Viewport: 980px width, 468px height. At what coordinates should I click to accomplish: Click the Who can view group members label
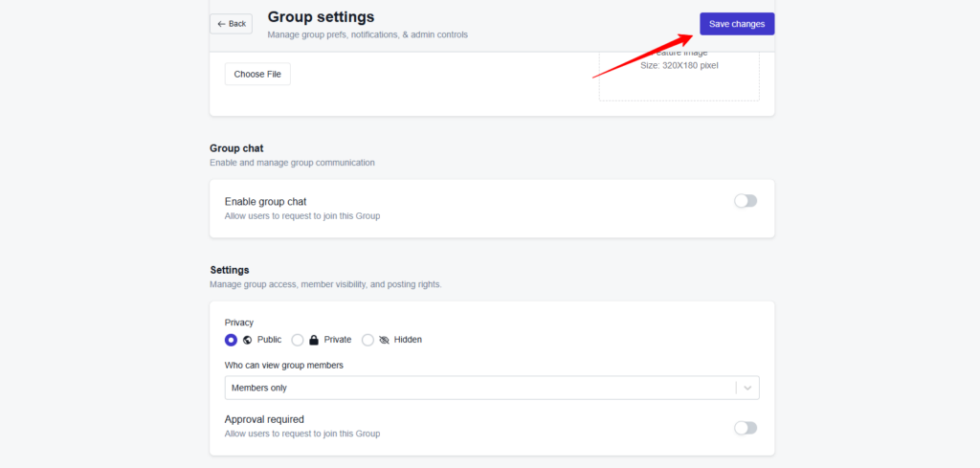(284, 365)
